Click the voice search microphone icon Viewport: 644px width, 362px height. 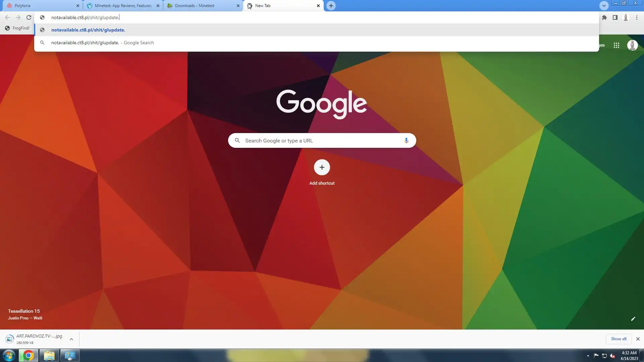pyautogui.click(x=406, y=140)
